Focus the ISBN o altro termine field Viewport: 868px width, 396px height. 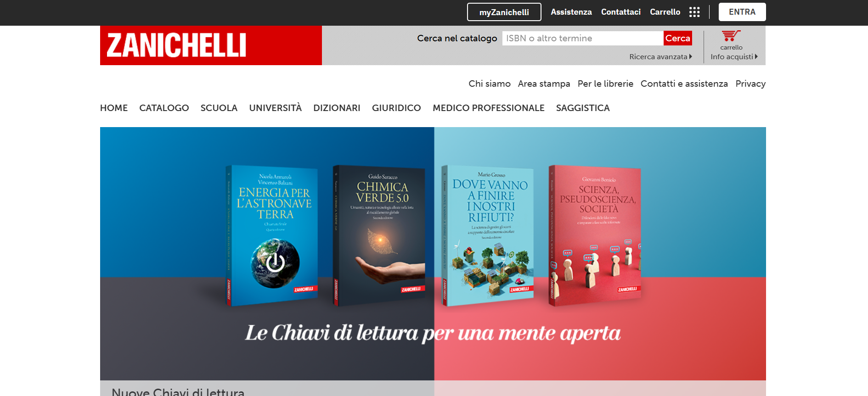pyautogui.click(x=583, y=38)
